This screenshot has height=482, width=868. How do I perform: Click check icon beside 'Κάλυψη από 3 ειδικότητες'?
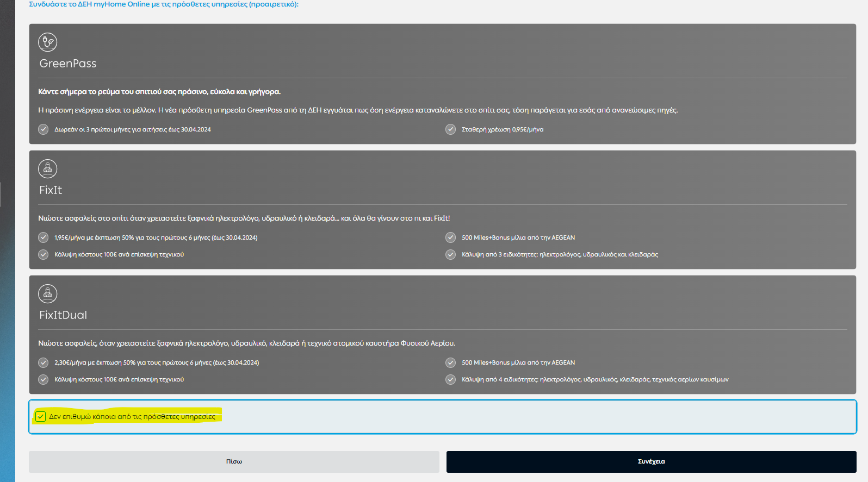[x=450, y=254]
